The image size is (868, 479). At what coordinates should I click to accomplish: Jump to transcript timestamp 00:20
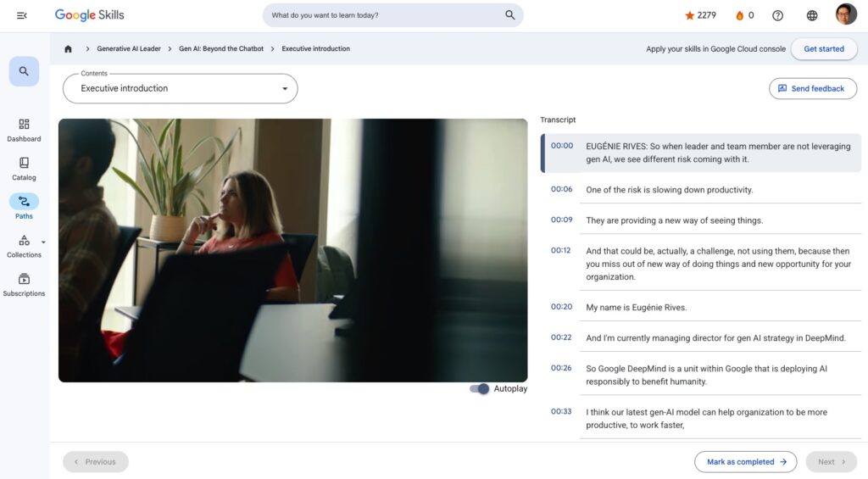[x=561, y=307]
